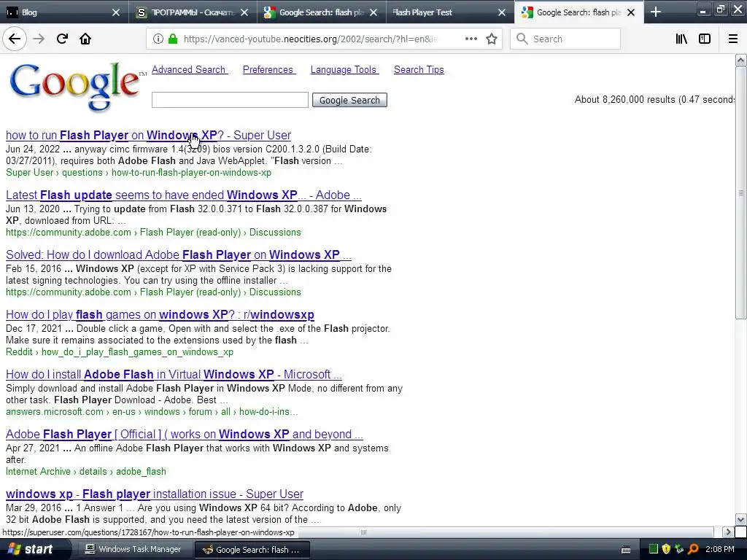Focus the Google query input field
The height and width of the screenshot is (560, 747).
[230, 100]
